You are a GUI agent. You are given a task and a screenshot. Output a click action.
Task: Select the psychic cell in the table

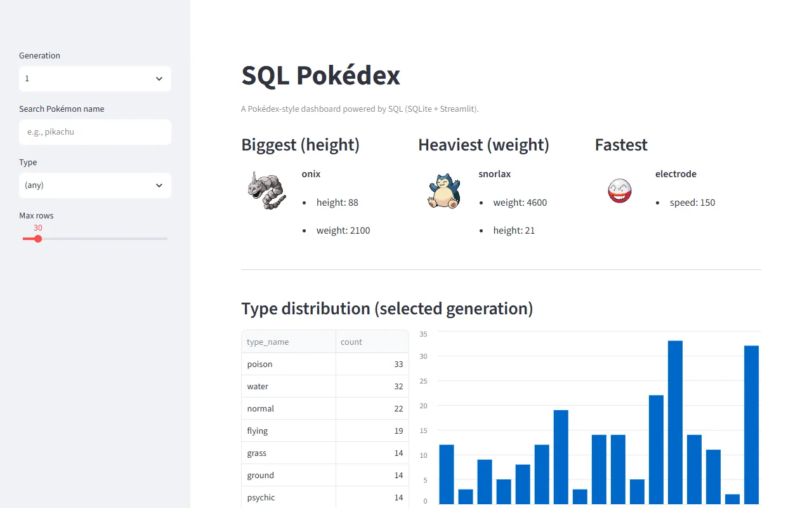click(x=289, y=497)
